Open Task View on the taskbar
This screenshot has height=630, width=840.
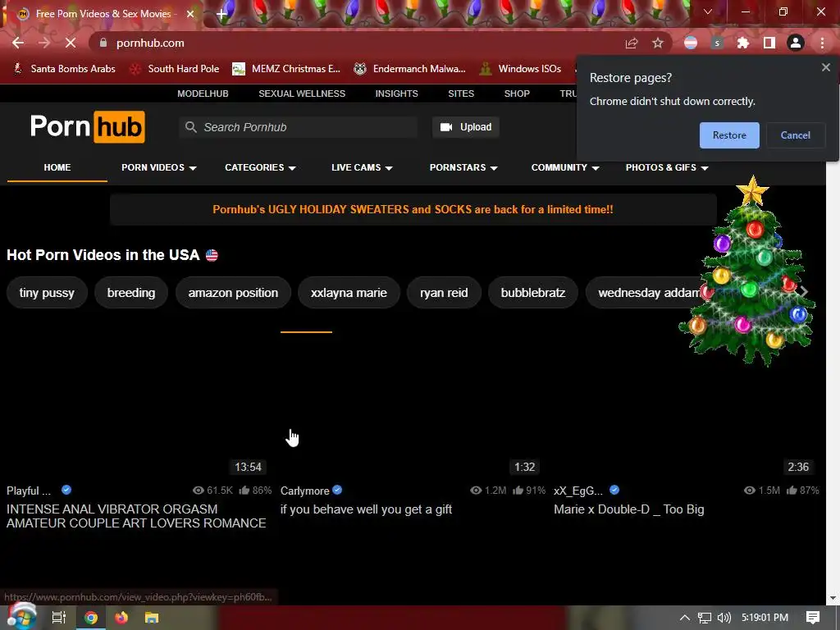(59, 618)
